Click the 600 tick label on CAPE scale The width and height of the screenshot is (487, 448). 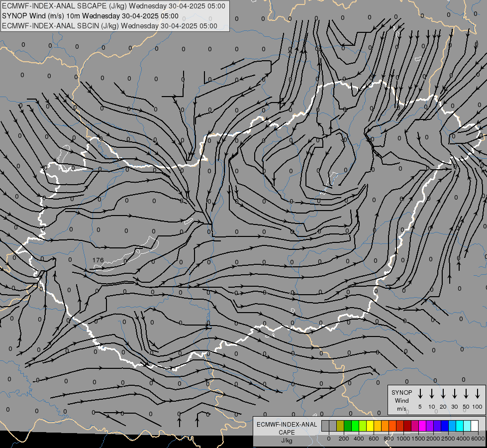[x=374, y=439]
